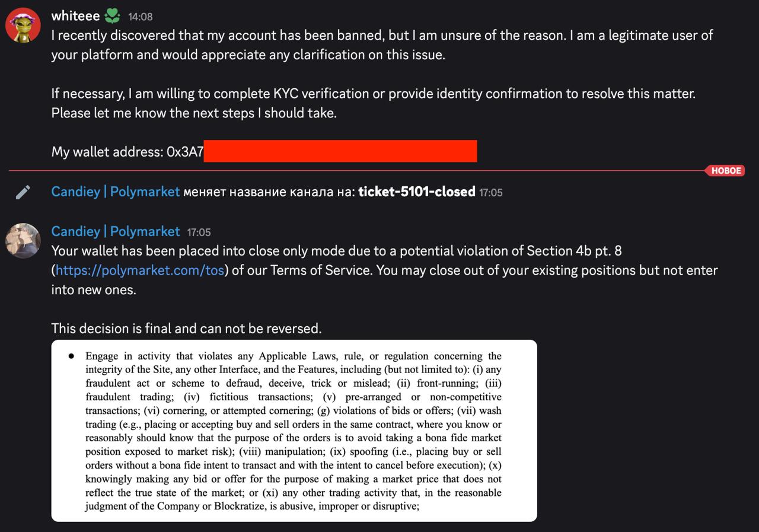
Task: Click 'This decision is final' message line
Action: pyautogui.click(x=186, y=329)
